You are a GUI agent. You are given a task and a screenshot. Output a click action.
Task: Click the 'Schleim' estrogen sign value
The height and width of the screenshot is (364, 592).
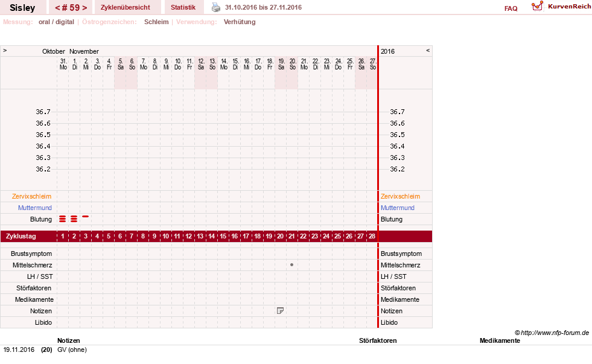[x=156, y=22]
